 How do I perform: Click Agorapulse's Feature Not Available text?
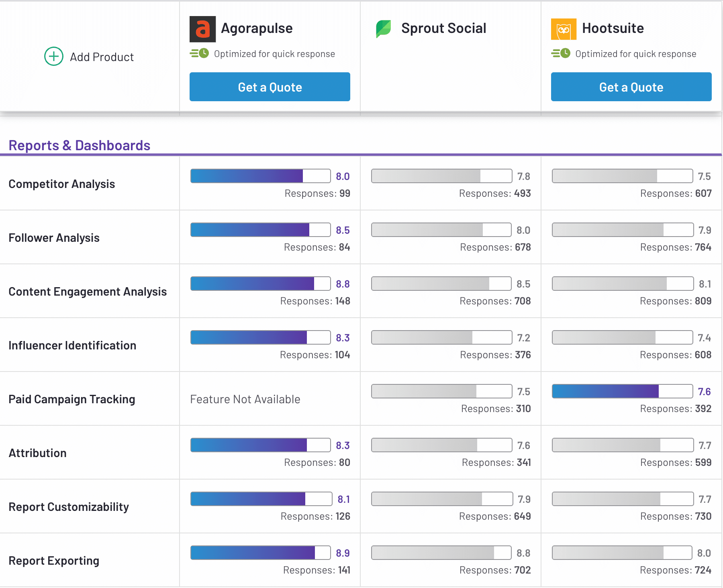245,399
